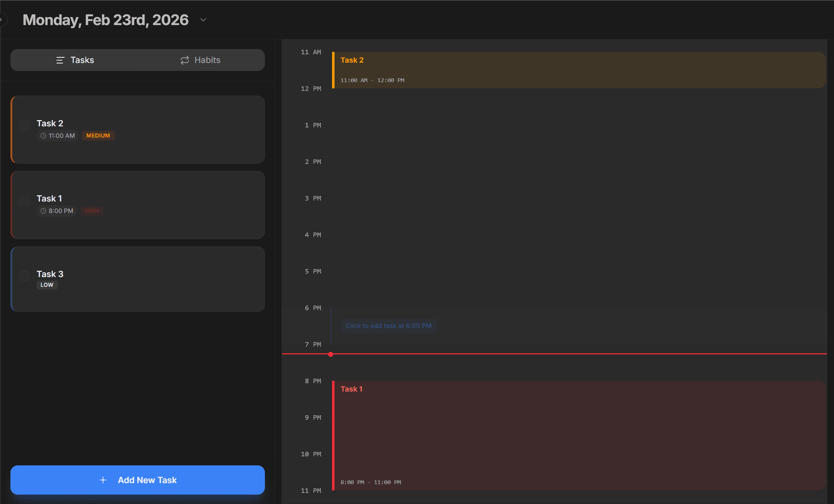Check off Task 3 as complete

24,276
